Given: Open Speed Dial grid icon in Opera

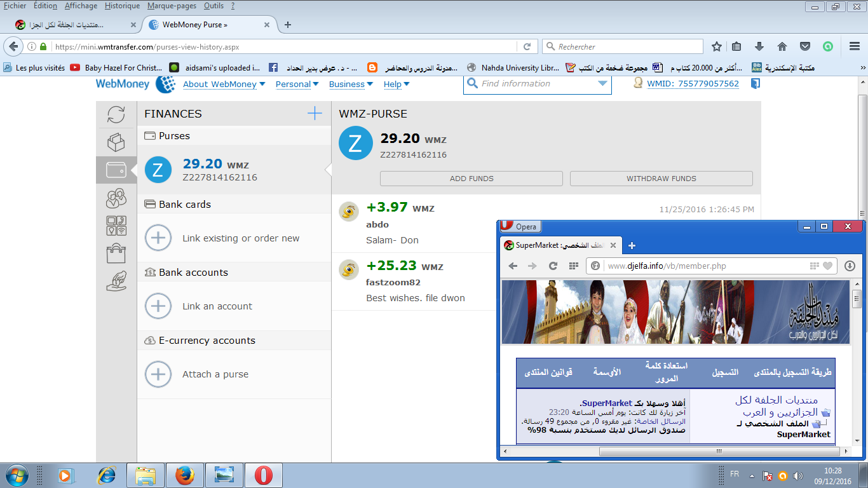Looking at the screenshot, I should 573,266.
